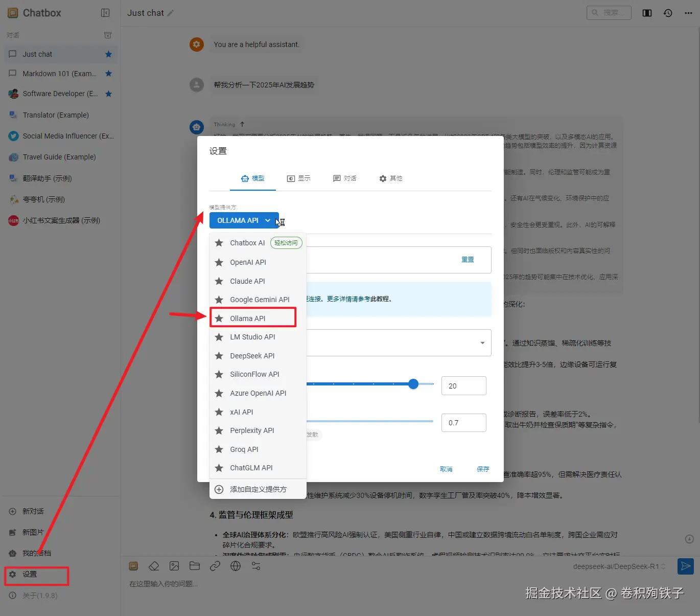Open the chat history clock icon
This screenshot has height=616, width=700.
pyautogui.click(x=668, y=13)
